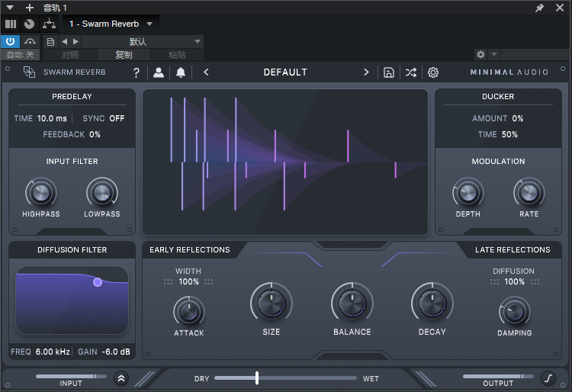Go to next preset arrow

(366, 72)
